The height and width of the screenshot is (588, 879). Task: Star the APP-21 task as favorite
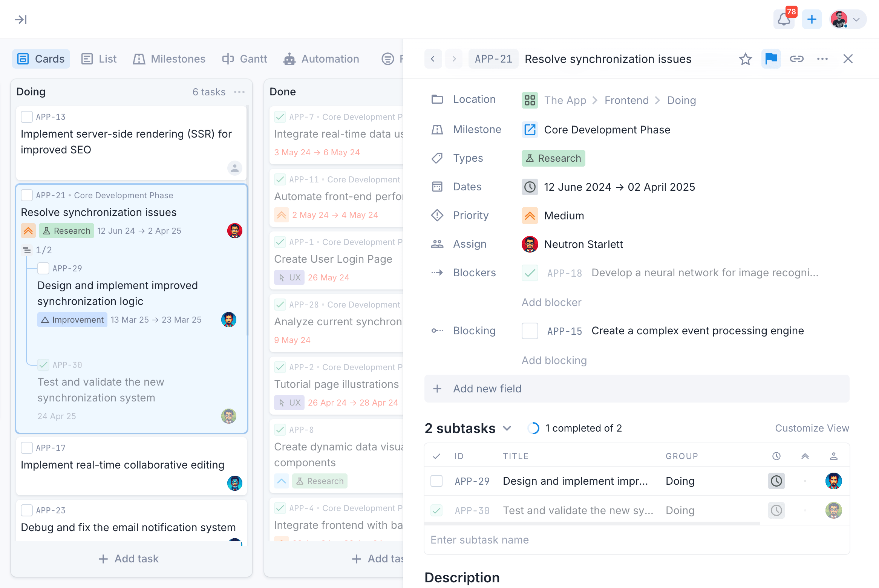pos(745,59)
